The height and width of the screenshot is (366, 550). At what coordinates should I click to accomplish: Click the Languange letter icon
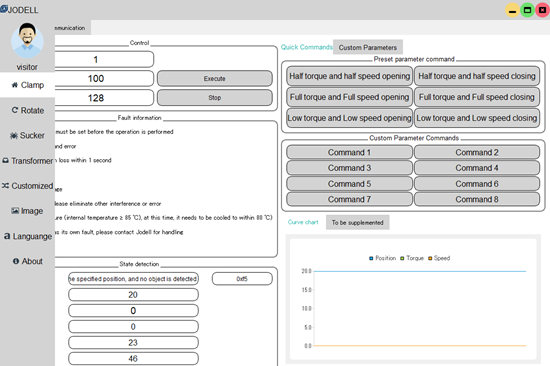[7, 236]
